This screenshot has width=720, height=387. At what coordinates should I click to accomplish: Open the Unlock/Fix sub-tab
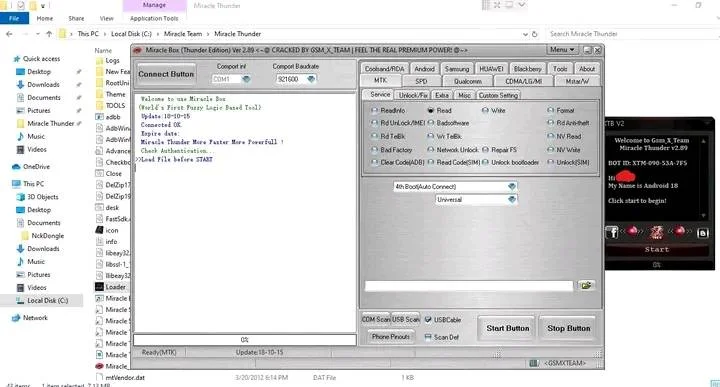(x=413, y=95)
